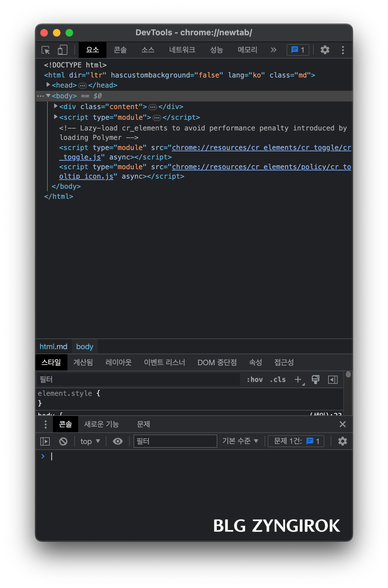Click the styles pane scrollbar thumb

point(348,374)
